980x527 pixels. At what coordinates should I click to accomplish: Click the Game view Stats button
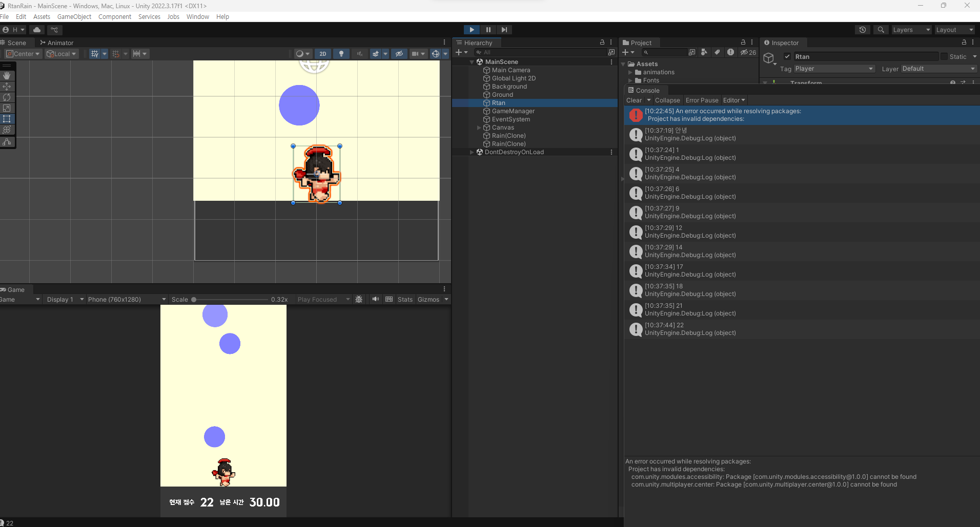pyautogui.click(x=405, y=300)
